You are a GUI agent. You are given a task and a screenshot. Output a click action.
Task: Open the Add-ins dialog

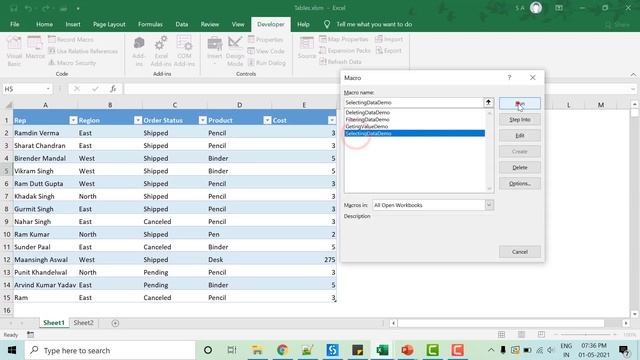point(139,51)
